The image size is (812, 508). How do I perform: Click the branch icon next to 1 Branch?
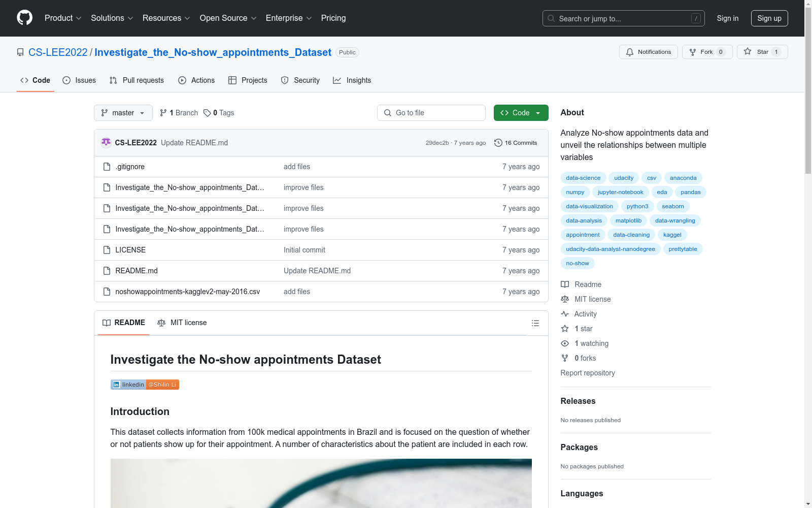pos(163,113)
